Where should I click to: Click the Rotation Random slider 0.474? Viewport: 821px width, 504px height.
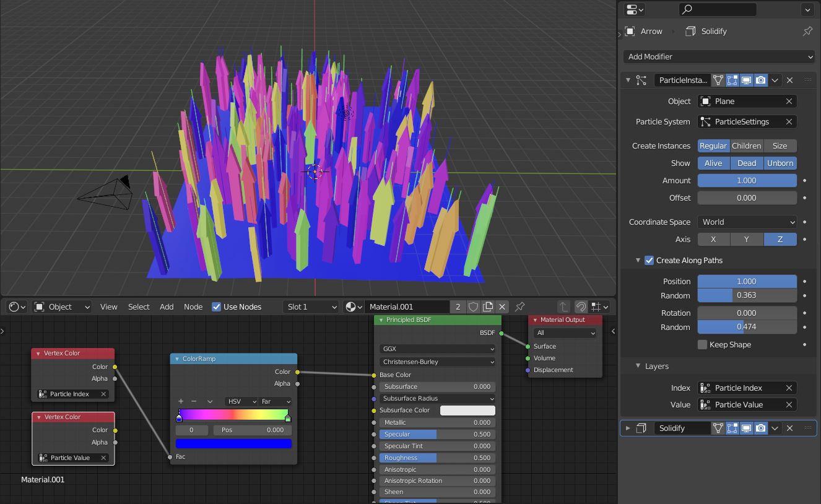pos(747,327)
